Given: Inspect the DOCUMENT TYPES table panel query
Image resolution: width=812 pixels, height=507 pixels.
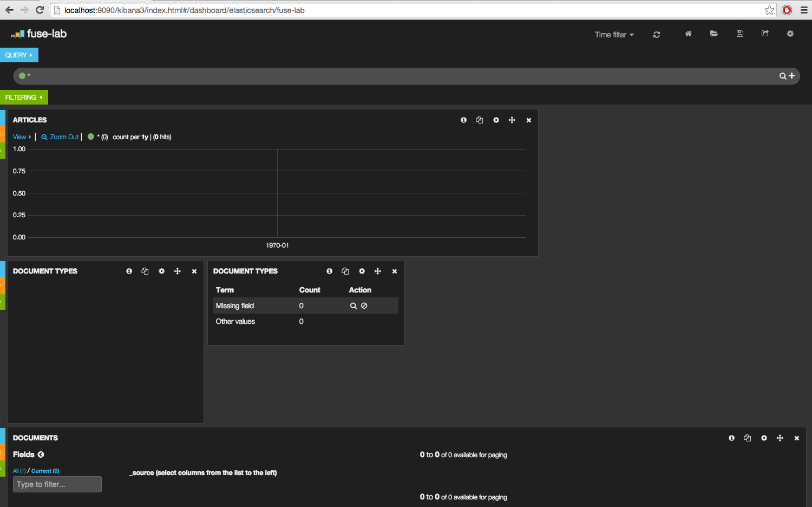Looking at the screenshot, I should point(345,271).
